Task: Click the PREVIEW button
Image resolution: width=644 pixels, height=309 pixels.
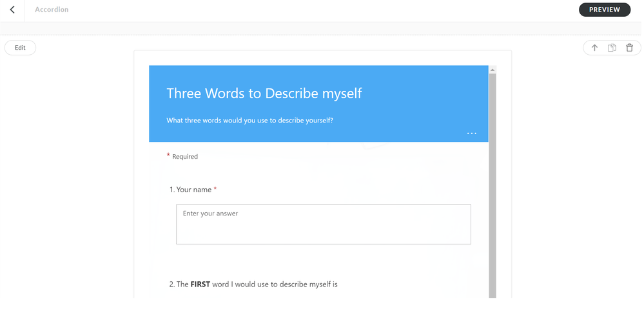Action: (x=604, y=10)
